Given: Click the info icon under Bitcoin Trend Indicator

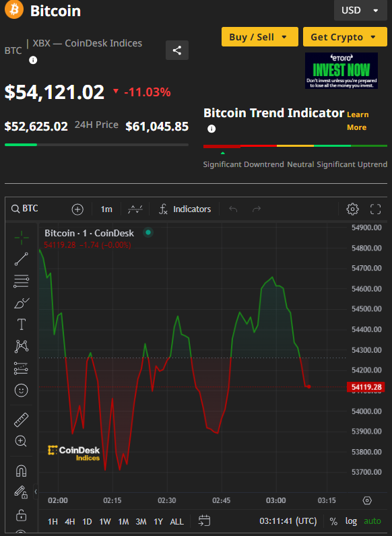Looking at the screenshot, I should (211, 129).
